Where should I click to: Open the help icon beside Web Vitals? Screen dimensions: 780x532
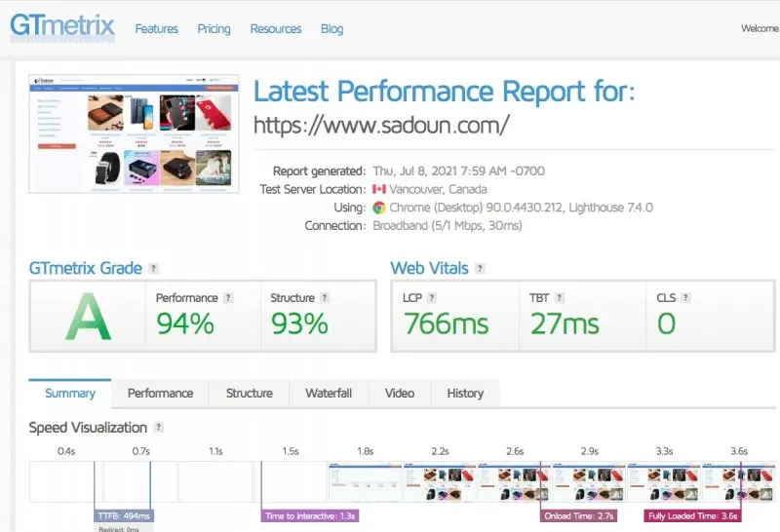(x=480, y=269)
